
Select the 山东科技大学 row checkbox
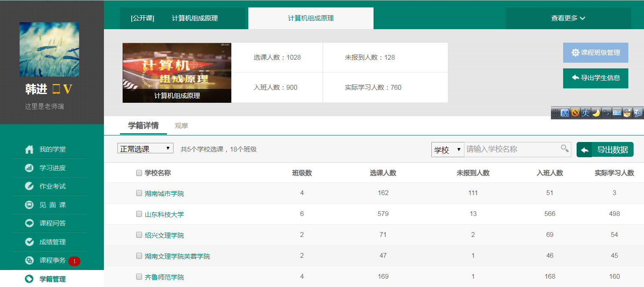(139, 214)
